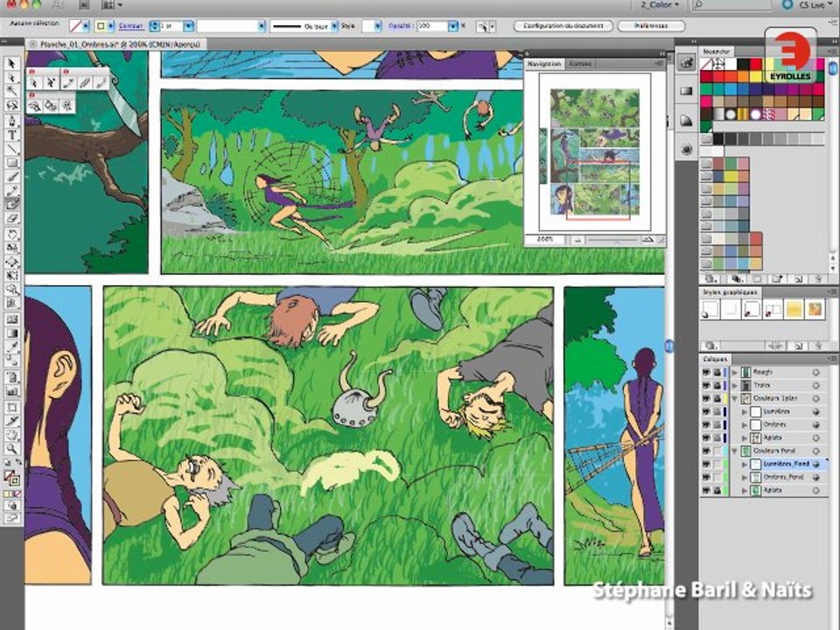The height and width of the screenshot is (630, 840).
Task: Select the Nuancier swatches tab
Action: tap(717, 52)
